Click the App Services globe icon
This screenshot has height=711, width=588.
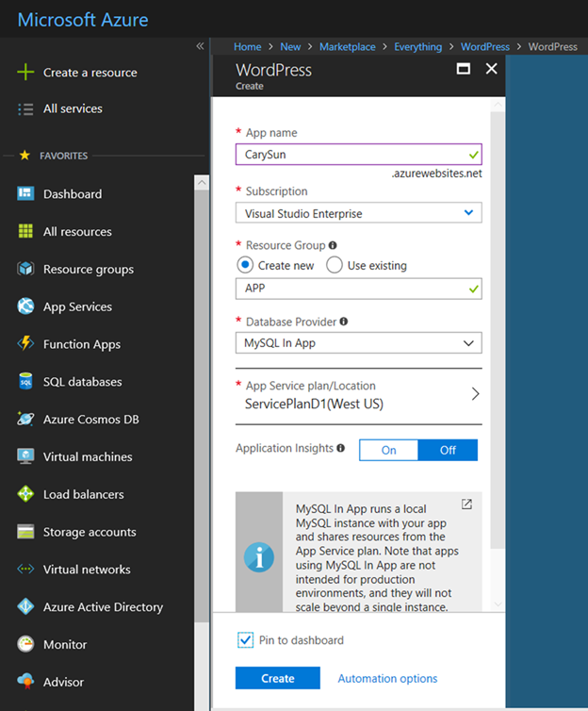click(25, 306)
